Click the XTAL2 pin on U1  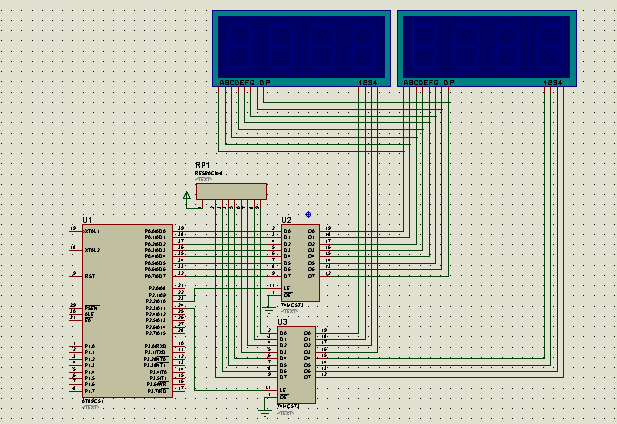(x=91, y=250)
